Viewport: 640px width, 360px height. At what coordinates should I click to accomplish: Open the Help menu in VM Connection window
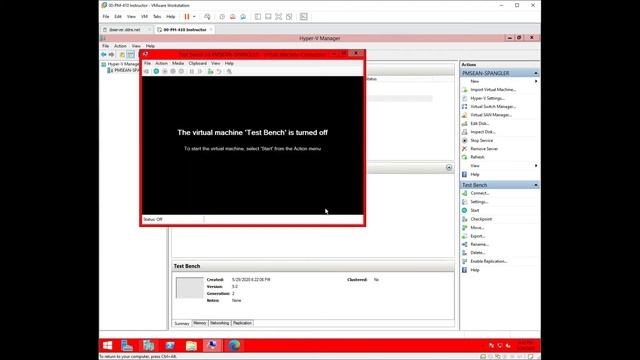coord(229,64)
